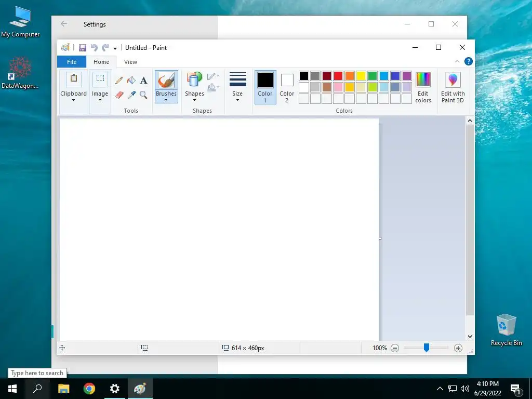Pick the purple color swatch

click(407, 76)
